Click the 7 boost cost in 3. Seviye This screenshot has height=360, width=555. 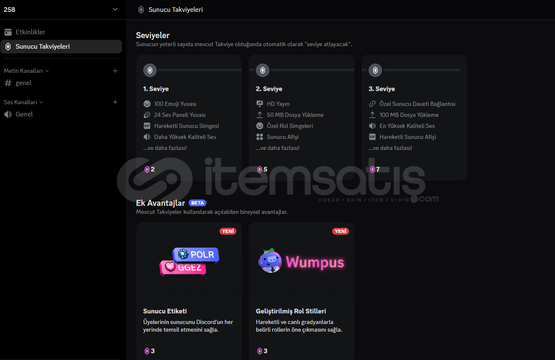point(374,170)
